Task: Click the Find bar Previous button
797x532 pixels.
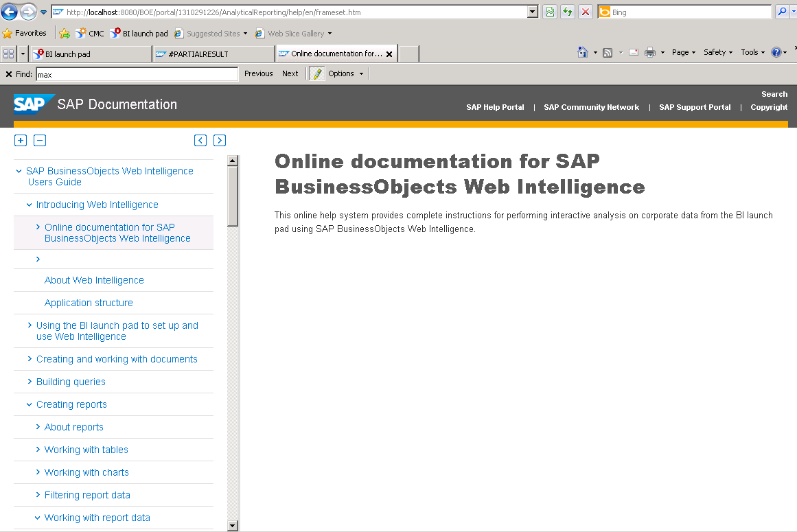Action: (258, 73)
